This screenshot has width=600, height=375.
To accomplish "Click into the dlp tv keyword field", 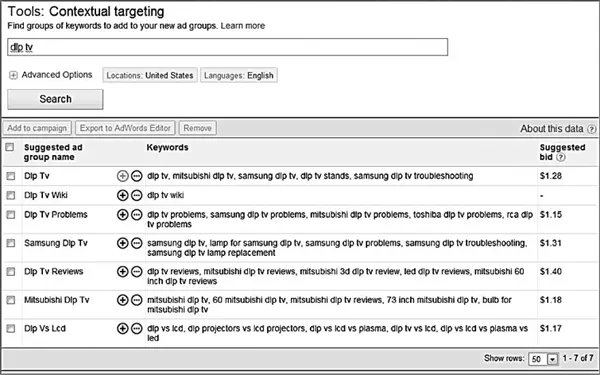I will click(x=227, y=47).
